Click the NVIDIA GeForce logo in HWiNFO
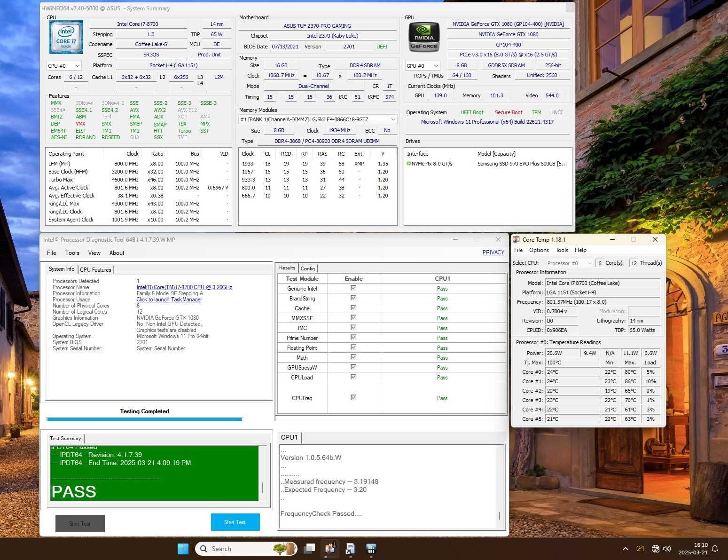This screenshot has height=560, width=728. pos(424,37)
